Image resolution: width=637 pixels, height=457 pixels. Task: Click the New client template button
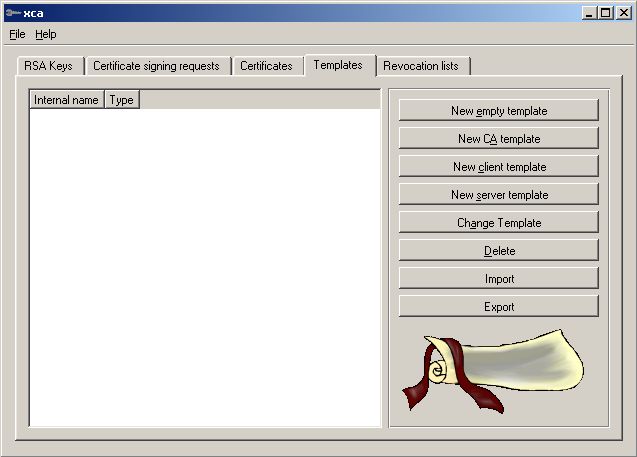[x=499, y=167]
